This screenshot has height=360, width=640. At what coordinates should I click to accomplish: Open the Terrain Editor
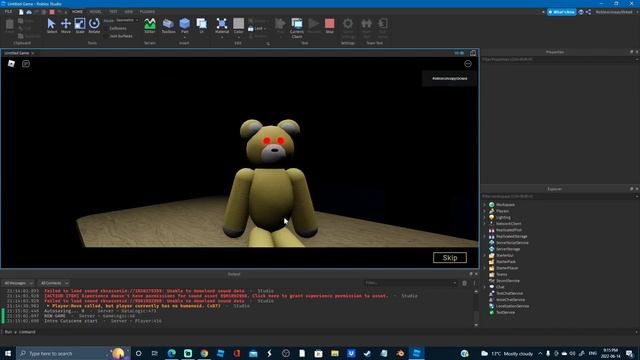pyautogui.click(x=150, y=26)
